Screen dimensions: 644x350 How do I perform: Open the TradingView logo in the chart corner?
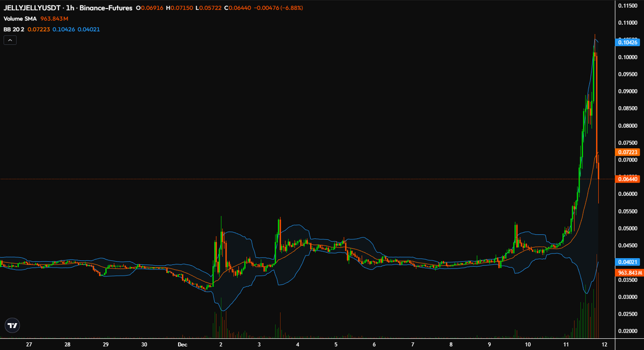[12, 325]
